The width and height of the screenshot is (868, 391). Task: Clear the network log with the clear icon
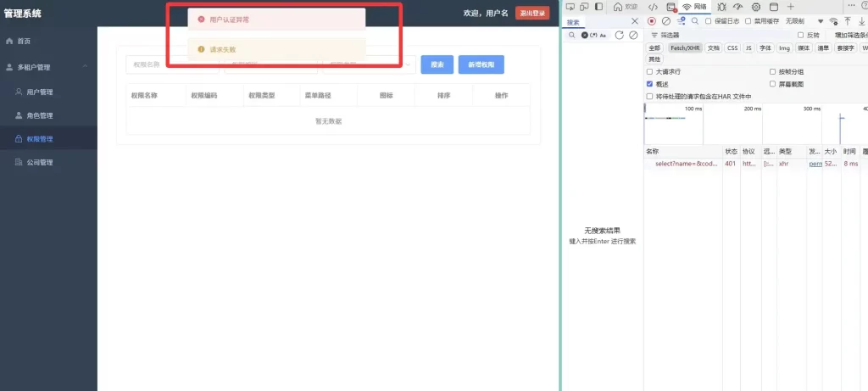666,21
